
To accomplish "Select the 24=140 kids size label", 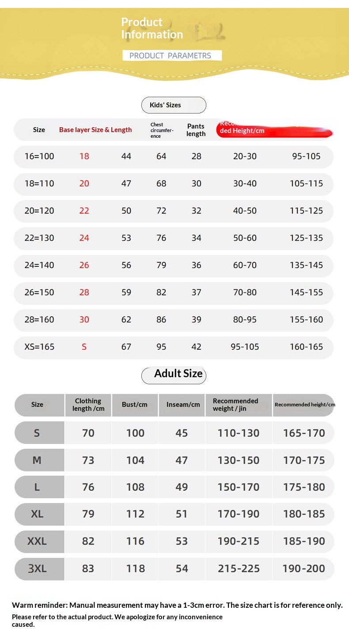I will pyautogui.click(x=39, y=265).
